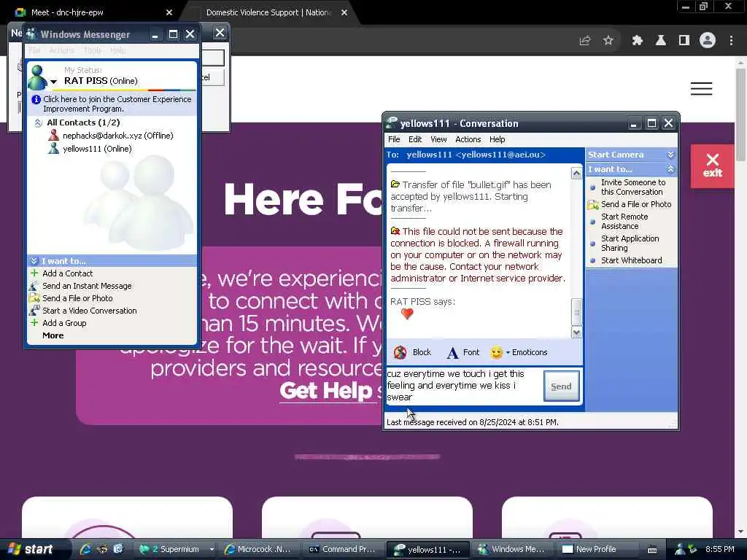Click the Get Help link on webpage
This screenshot has height=560, width=747.
[x=326, y=391]
